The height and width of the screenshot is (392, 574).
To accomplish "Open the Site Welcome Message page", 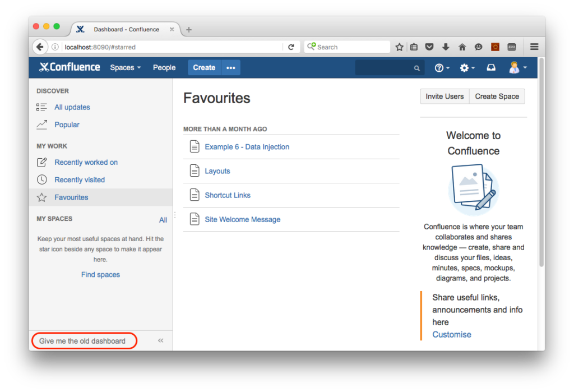I will click(242, 219).
